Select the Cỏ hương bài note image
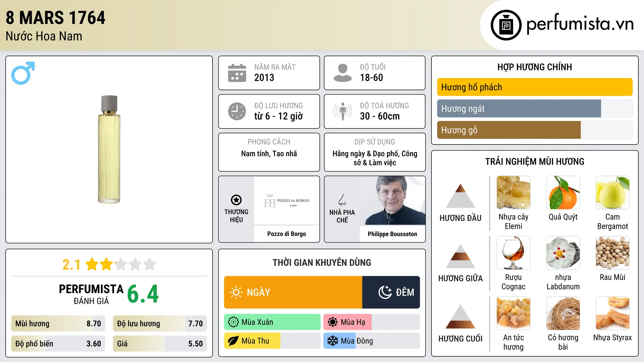The image size is (644, 362). (x=563, y=313)
